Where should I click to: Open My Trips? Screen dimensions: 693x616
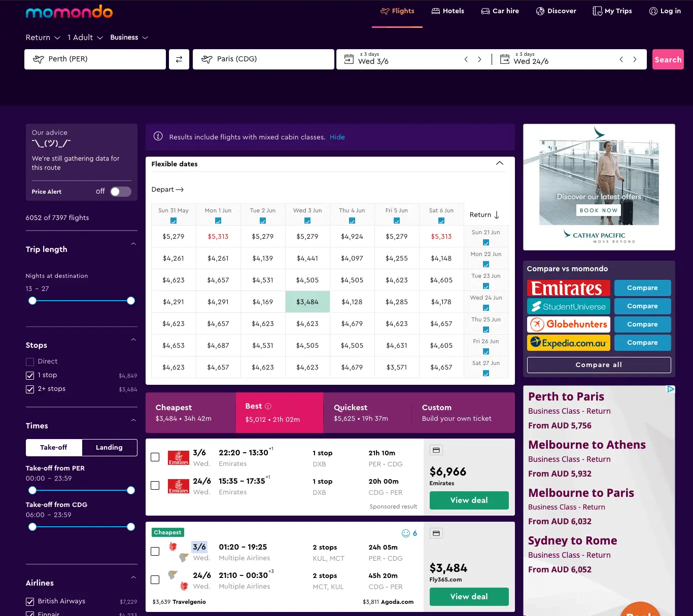(x=612, y=11)
